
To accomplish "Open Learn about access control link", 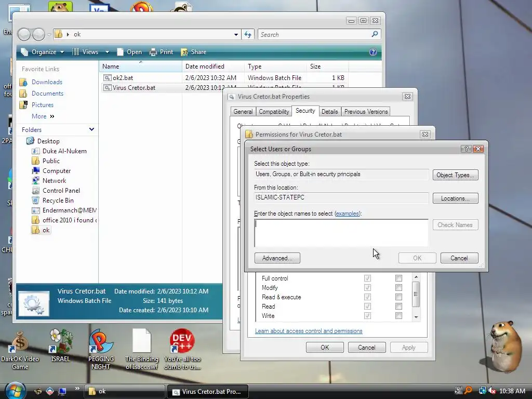I will [309, 331].
